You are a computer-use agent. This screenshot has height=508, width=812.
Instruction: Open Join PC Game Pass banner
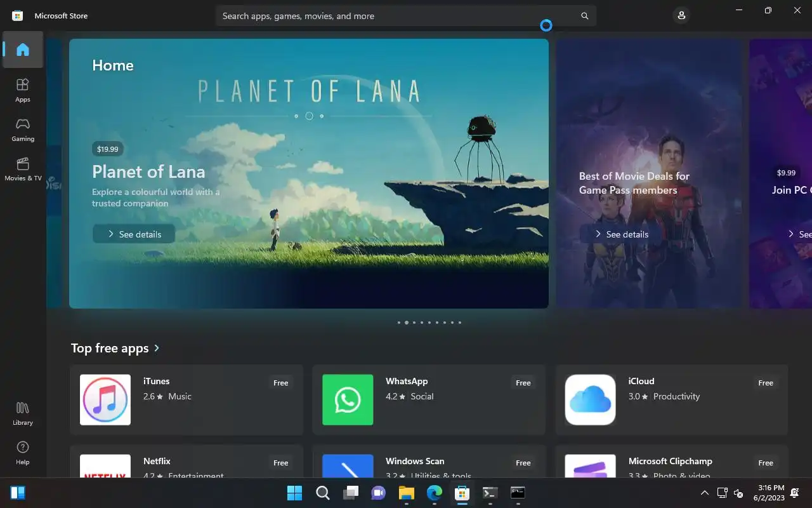780,173
